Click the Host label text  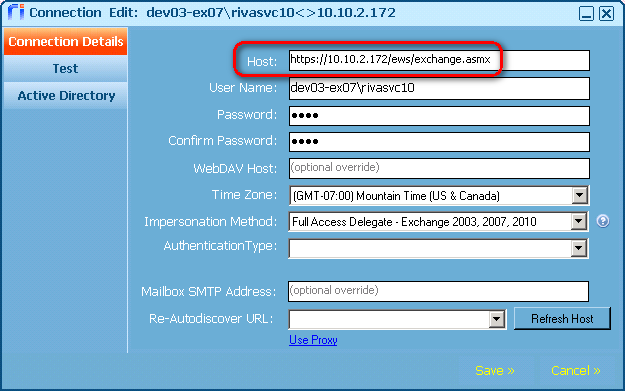(x=261, y=61)
